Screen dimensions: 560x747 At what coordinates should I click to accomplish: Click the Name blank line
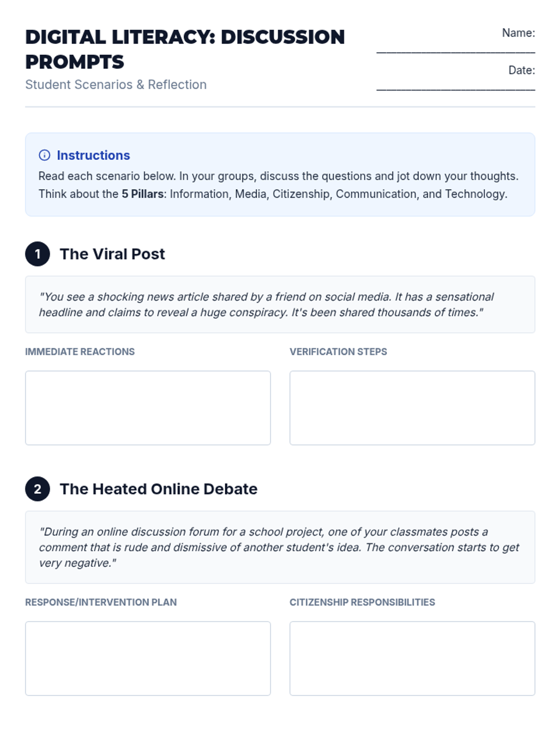pyautogui.click(x=455, y=49)
